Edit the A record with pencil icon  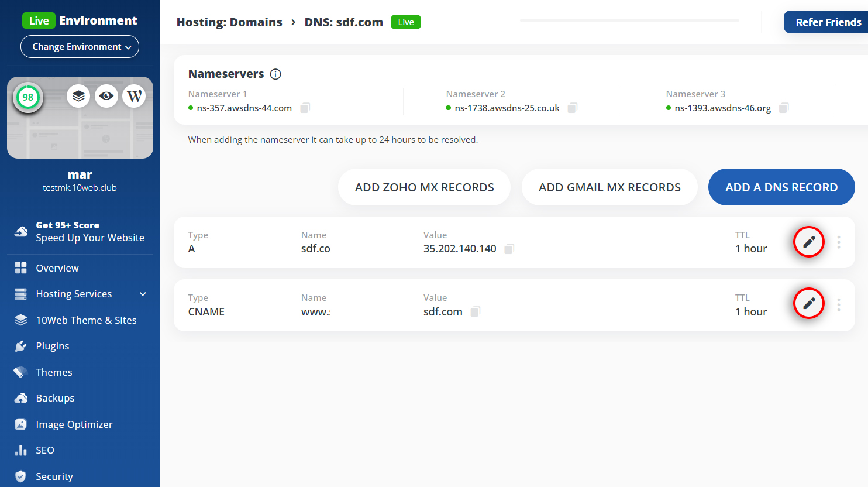pyautogui.click(x=809, y=242)
